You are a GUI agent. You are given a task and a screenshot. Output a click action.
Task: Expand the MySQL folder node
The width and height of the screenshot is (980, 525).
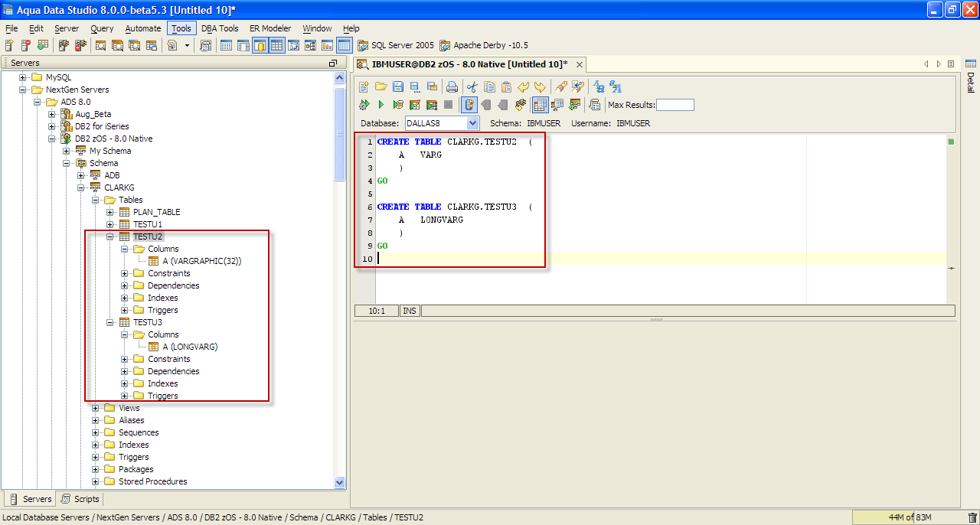[23, 77]
